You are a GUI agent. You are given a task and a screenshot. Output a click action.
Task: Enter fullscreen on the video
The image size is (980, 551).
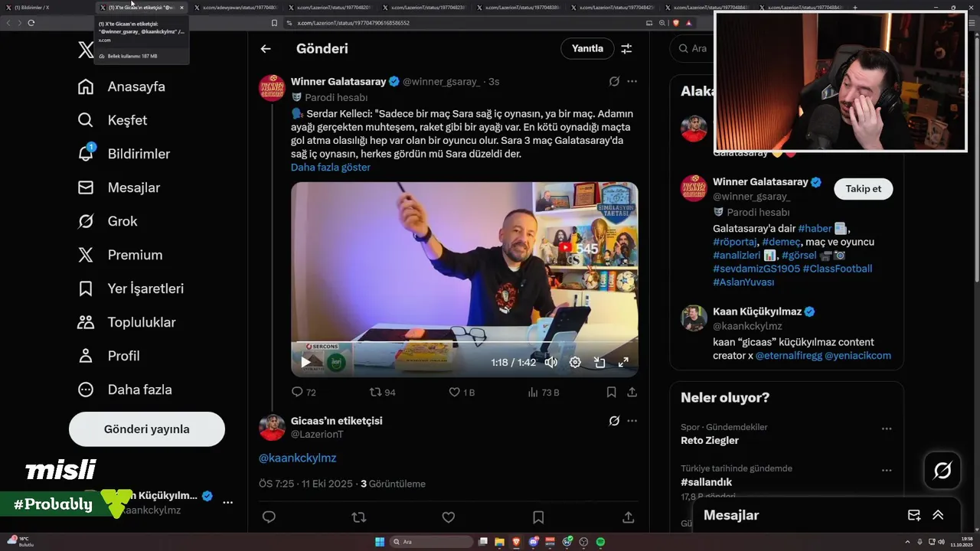[x=623, y=362]
